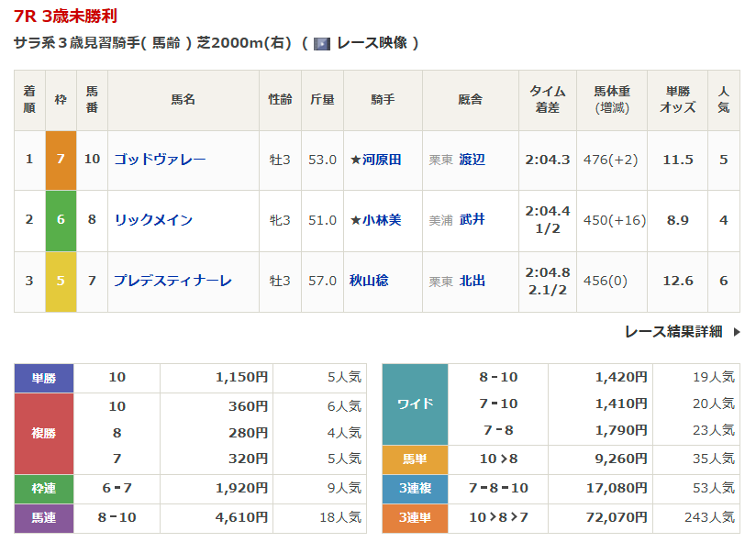756x542 pixels.
Task: Open trainer 武井 page
Action: pyautogui.click(x=472, y=220)
